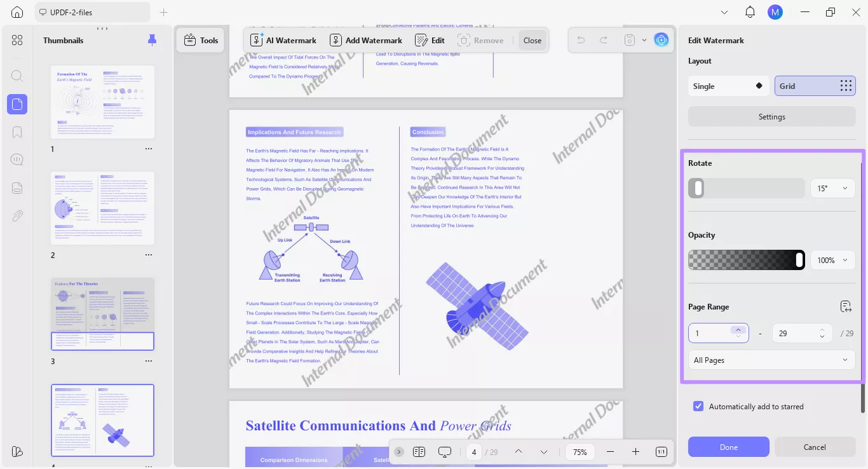
Task: Enter presentation mode
Action: pyautogui.click(x=444, y=452)
